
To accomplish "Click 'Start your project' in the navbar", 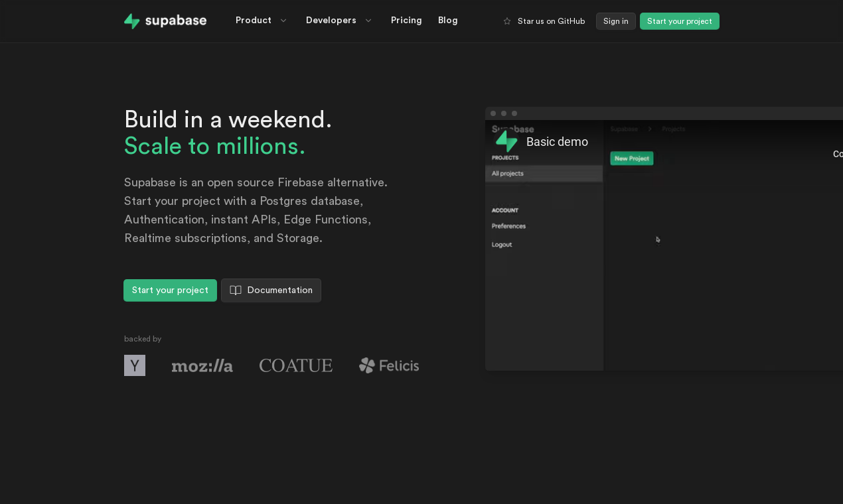I will (x=679, y=21).
